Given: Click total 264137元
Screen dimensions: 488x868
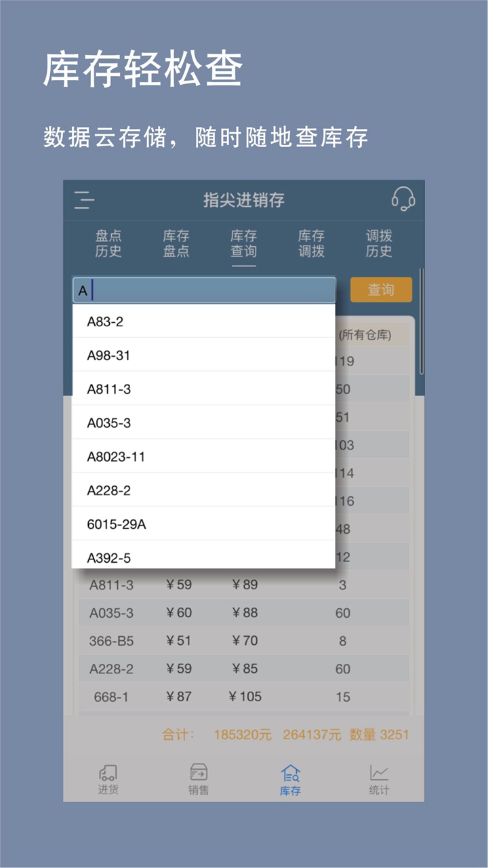Looking at the screenshot, I should coord(312,734).
